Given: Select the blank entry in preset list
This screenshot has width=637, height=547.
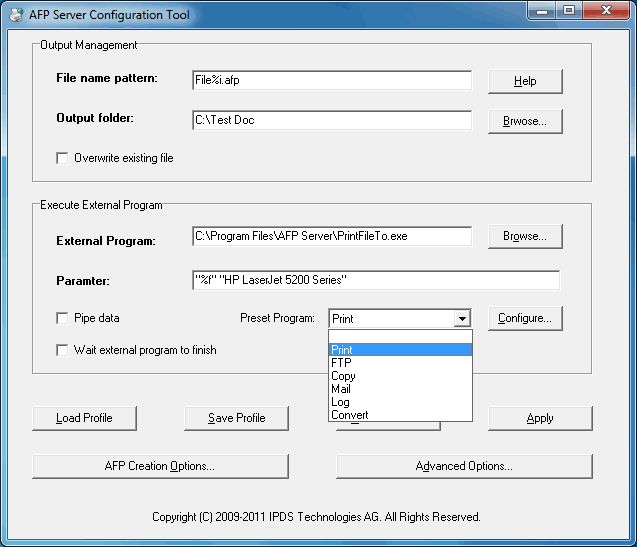Looking at the screenshot, I should 400,336.
